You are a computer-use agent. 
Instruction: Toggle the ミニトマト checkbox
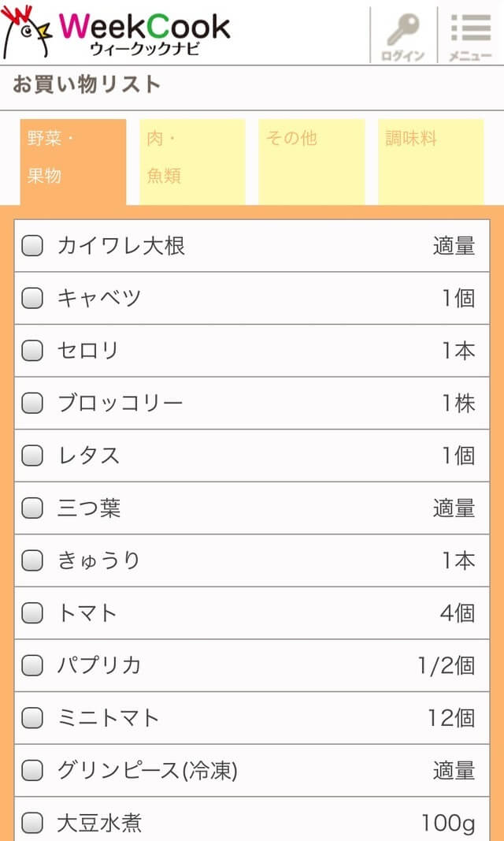[x=32, y=718]
